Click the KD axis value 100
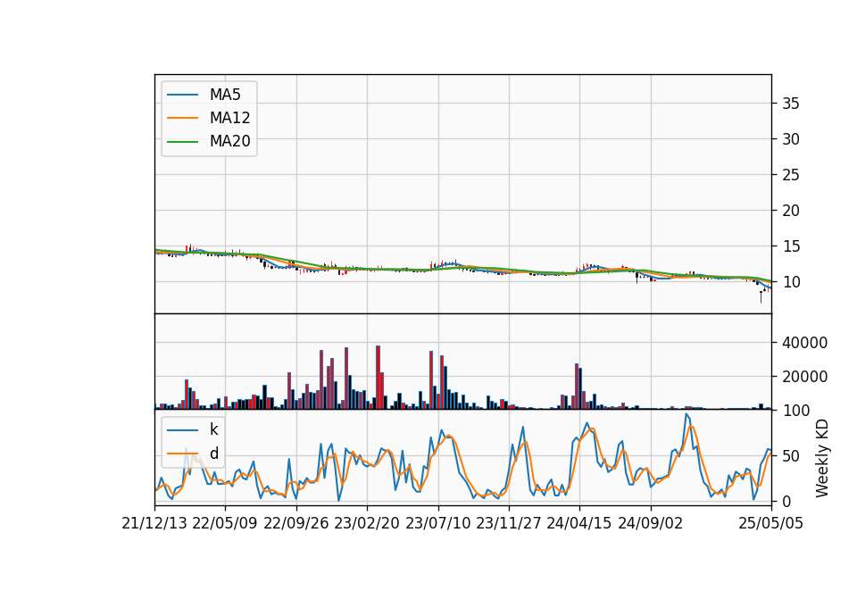The width and height of the screenshot is (857, 616). pyautogui.click(x=796, y=411)
